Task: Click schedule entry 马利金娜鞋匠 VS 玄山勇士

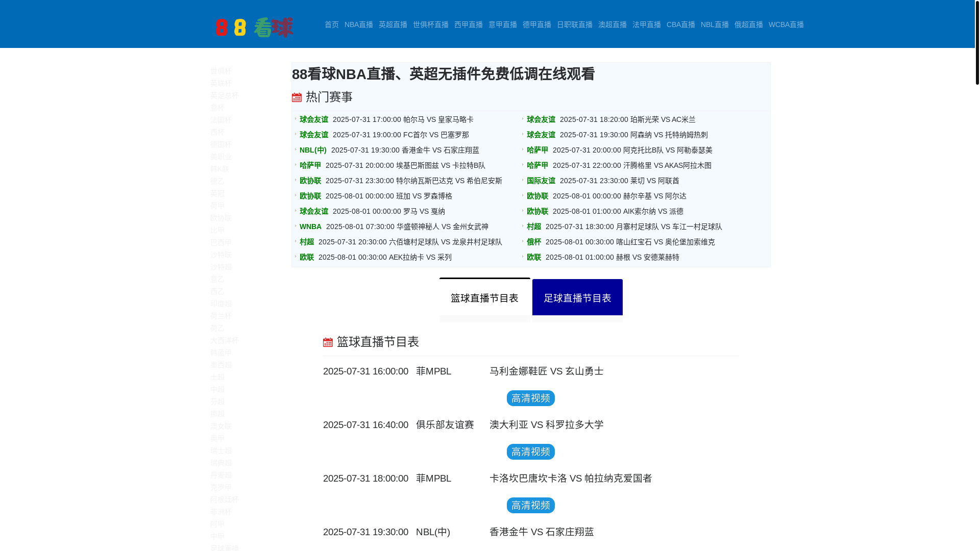Action: tap(547, 371)
